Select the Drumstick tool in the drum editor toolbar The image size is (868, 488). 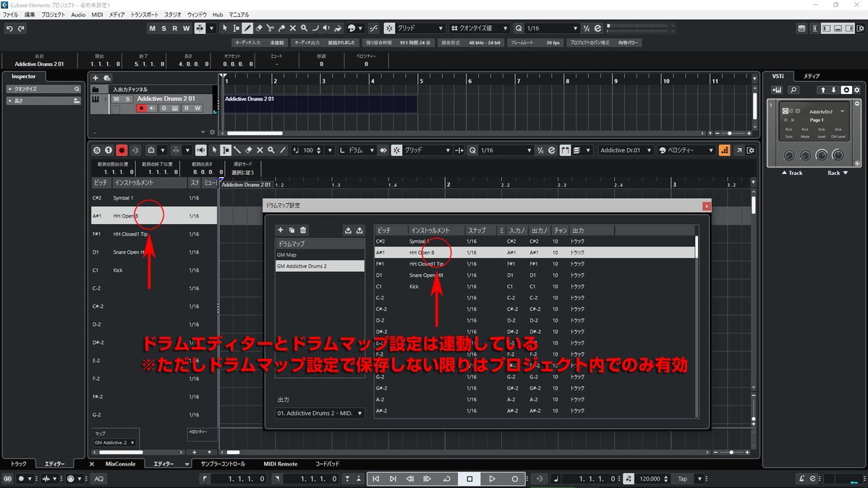[x=237, y=150]
